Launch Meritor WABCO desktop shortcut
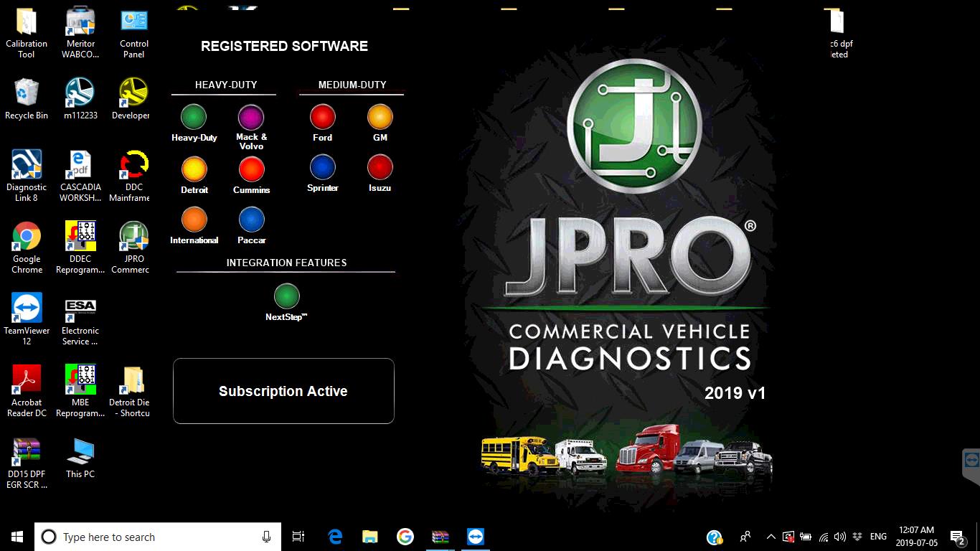The height and width of the screenshot is (551, 980). pos(80,32)
